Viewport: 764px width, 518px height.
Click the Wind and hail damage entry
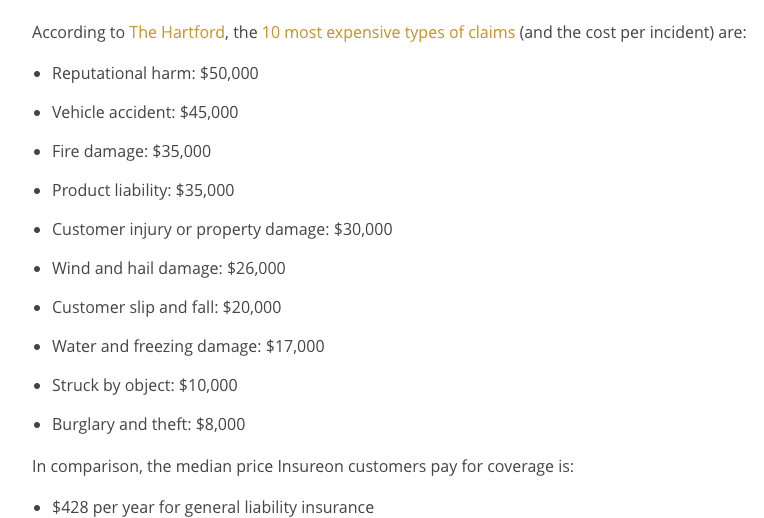(x=169, y=268)
